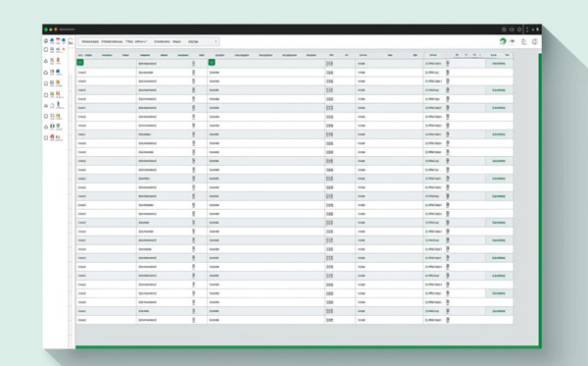The width and height of the screenshot is (588, 366).
Task: Click the first round icon in the dark title bar
Action: [x=504, y=29]
